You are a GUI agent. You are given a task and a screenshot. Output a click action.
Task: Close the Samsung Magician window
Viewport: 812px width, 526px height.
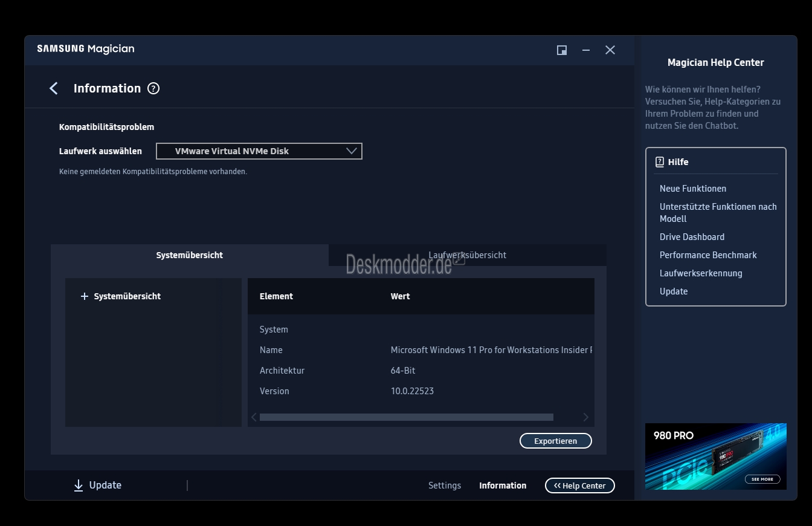click(610, 50)
